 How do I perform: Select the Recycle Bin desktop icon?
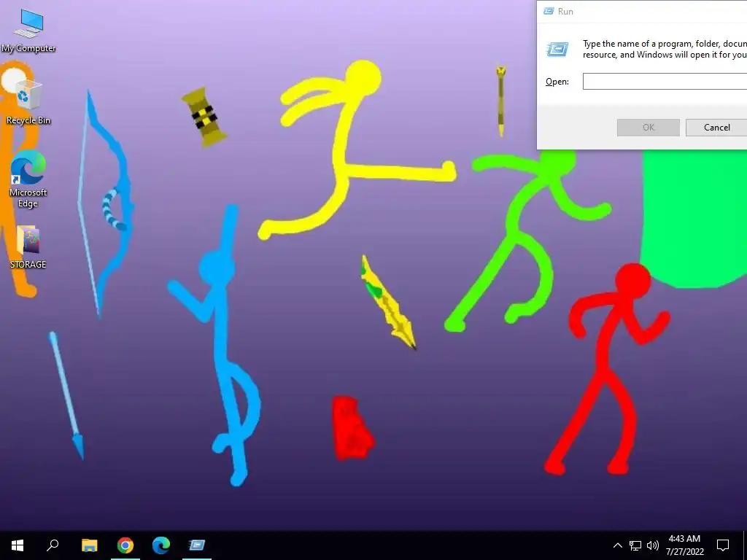click(x=28, y=102)
